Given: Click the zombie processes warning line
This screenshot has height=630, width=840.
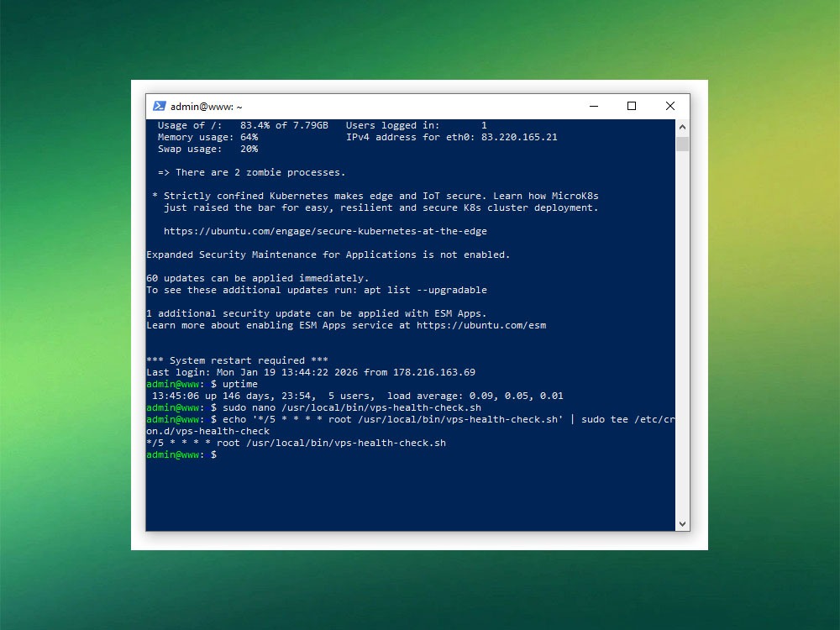Looking at the screenshot, I should (x=251, y=172).
